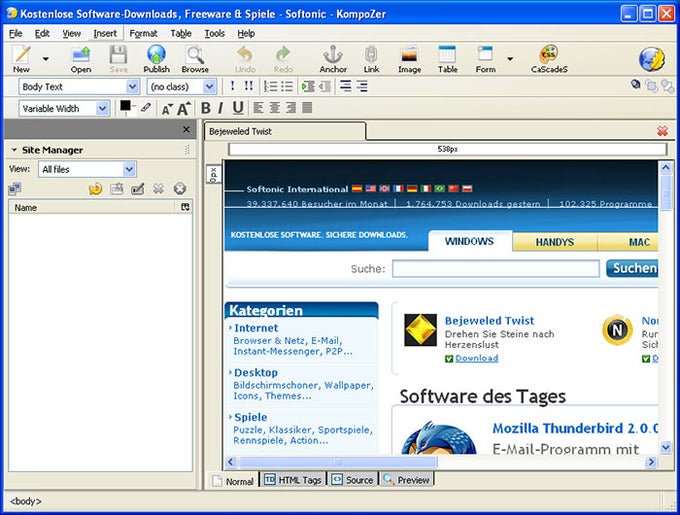The image size is (680, 515).
Task: Toggle bold formatting
Action: [x=206, y=108]
